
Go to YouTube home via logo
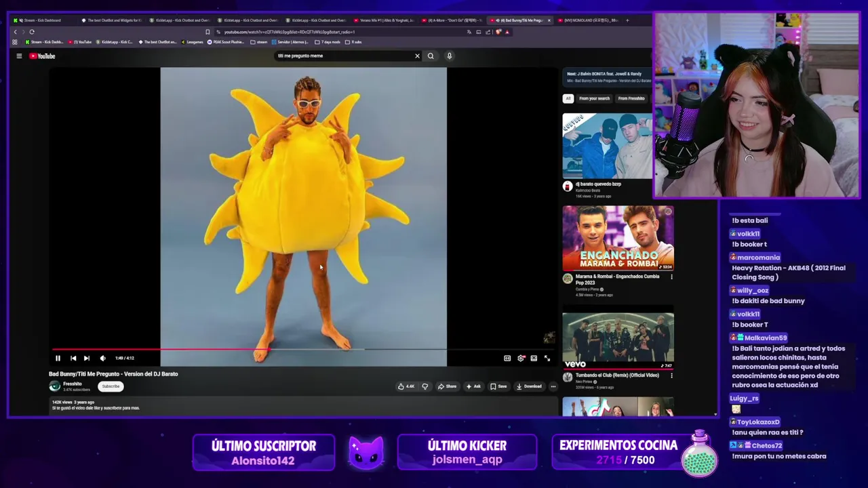(x=42, y=56)
